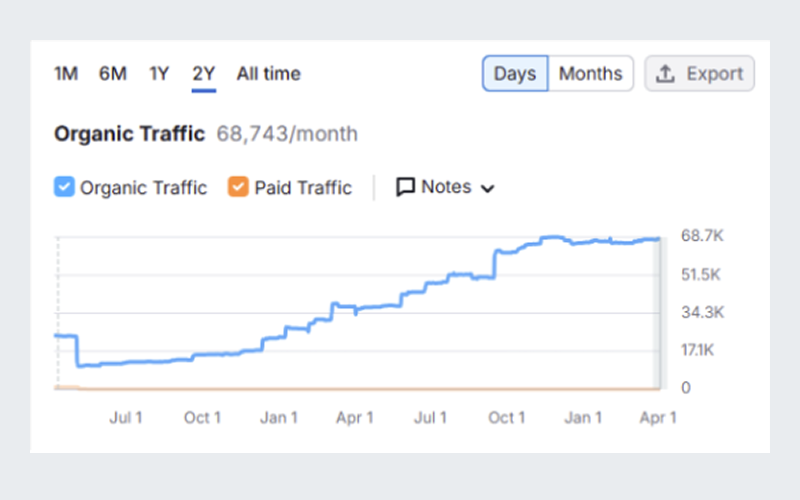Select the 1Y time range
The image size is (800, 500).
pos(159,73)
